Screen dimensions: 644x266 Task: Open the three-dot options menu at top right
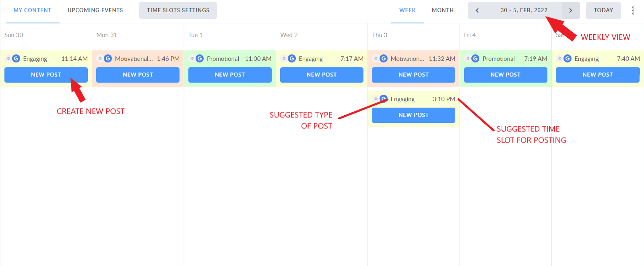[633, 10]
